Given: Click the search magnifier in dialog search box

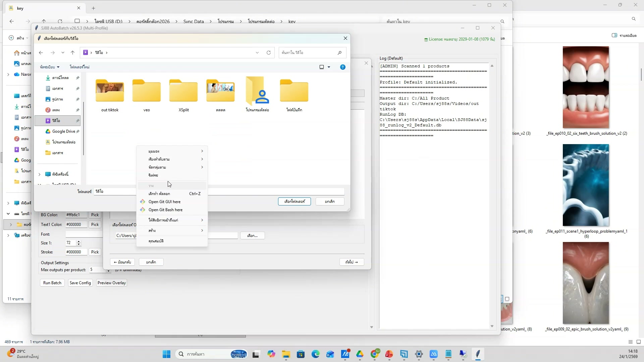Looking at the screenshot, I should click(x=339, y=53).
